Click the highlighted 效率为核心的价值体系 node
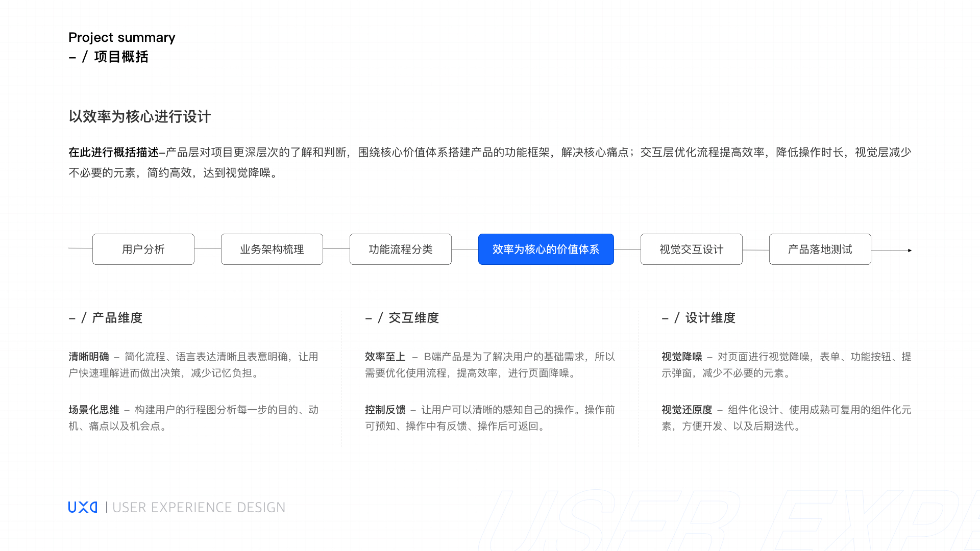The height and width of the screenshot is (551, 980). [x=546, y=249]
